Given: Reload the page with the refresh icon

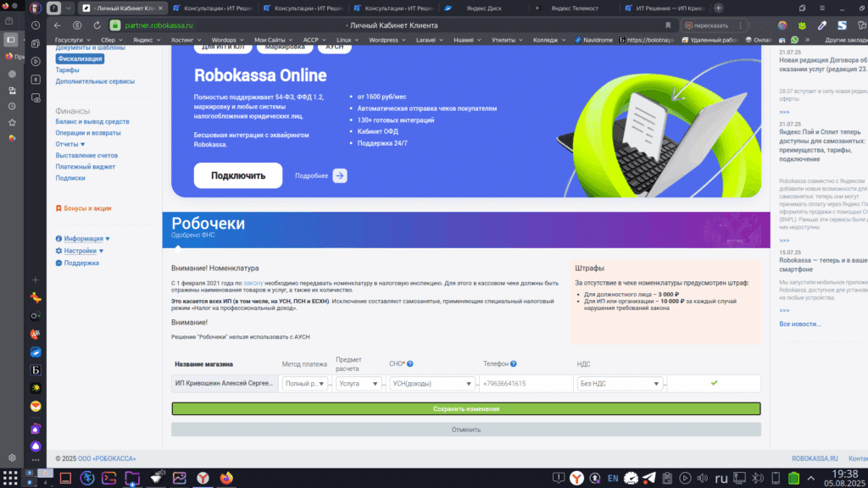Looking at the screenshot, I should point(97,25).
